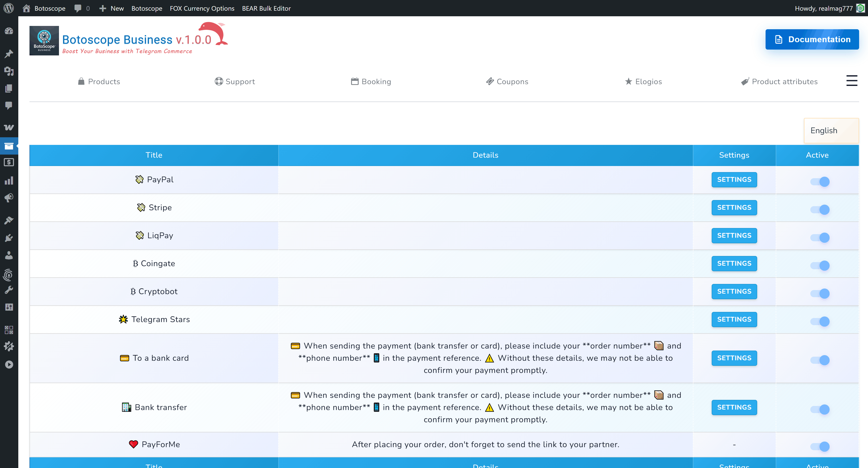868x468 pixels.
Task: Open the Documentation button
Action: (x=812, y=39)
